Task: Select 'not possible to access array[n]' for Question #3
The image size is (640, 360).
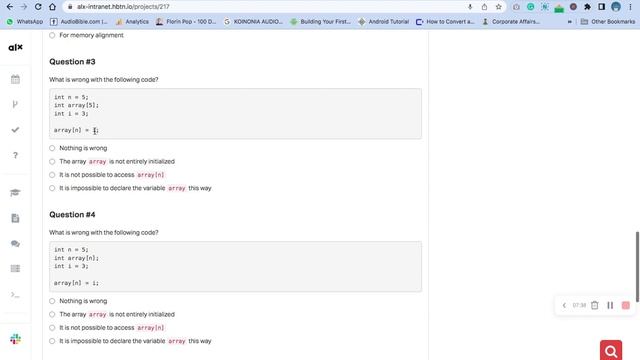Action: (52, 175)
